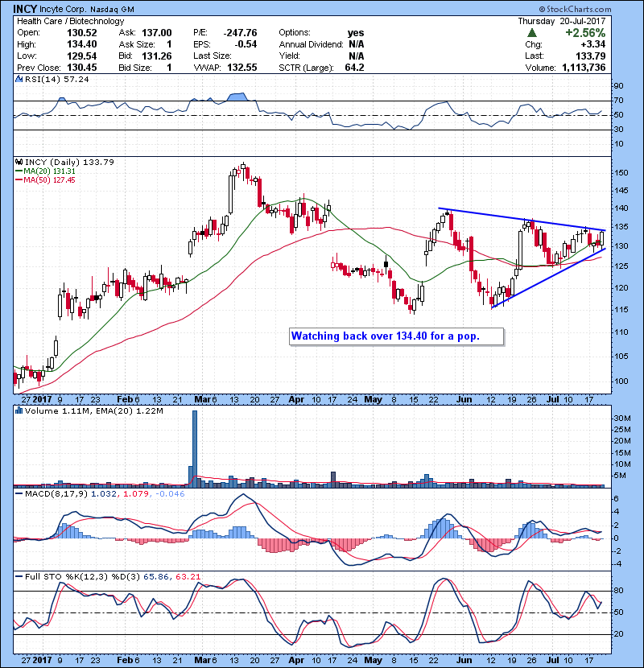This screenshot has height=668, width=644.
Task: Click the VWAP value 132.55
Action: [x=242, y=68]
